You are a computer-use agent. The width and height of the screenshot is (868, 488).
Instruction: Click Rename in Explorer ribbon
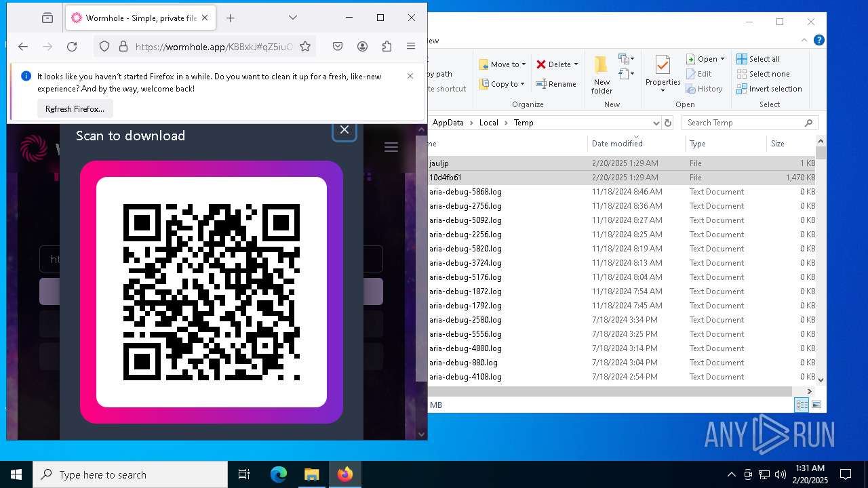pos(556,84)
